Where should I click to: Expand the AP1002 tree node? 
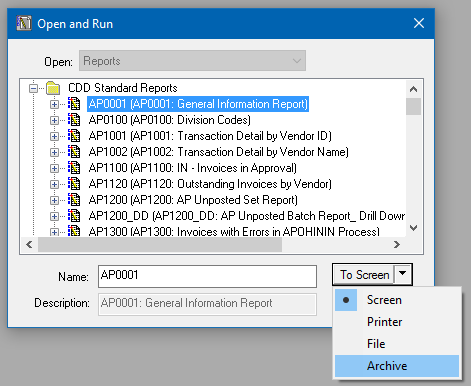[x=54, y=152]
